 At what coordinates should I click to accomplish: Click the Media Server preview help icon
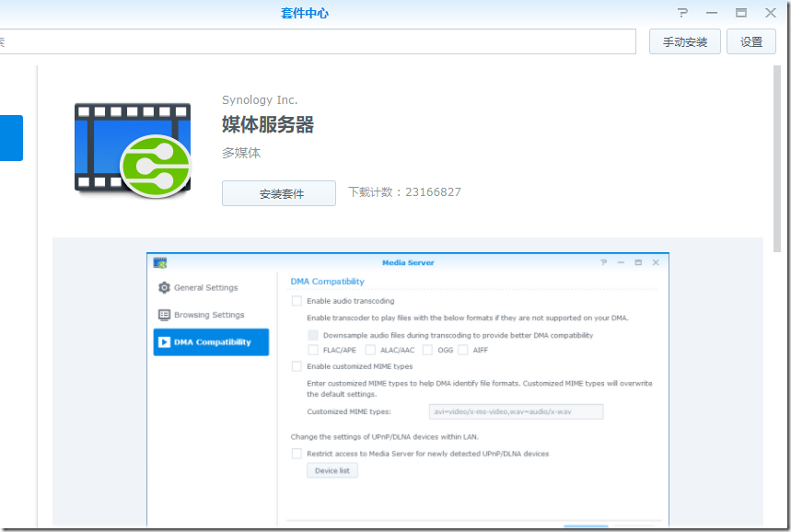(x=603, y=262)
